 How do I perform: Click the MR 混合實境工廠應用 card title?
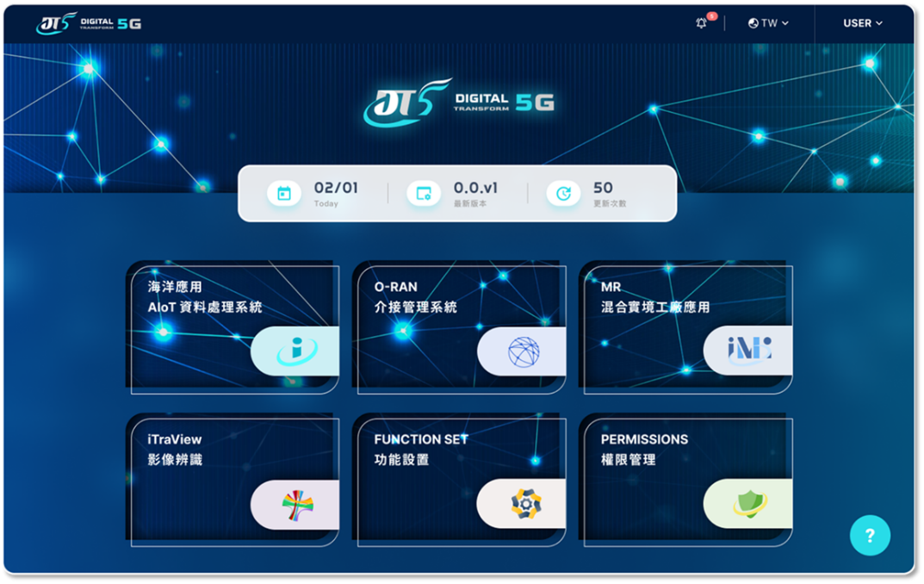[x=654, y=297]
